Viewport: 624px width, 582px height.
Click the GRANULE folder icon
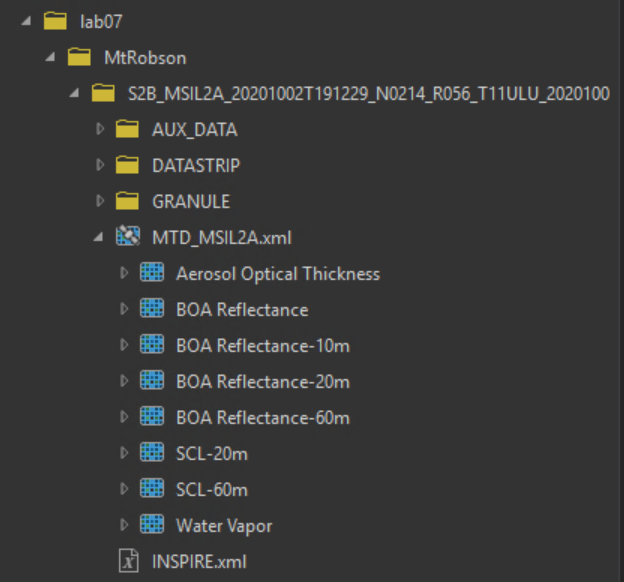[x=127, y=201]
